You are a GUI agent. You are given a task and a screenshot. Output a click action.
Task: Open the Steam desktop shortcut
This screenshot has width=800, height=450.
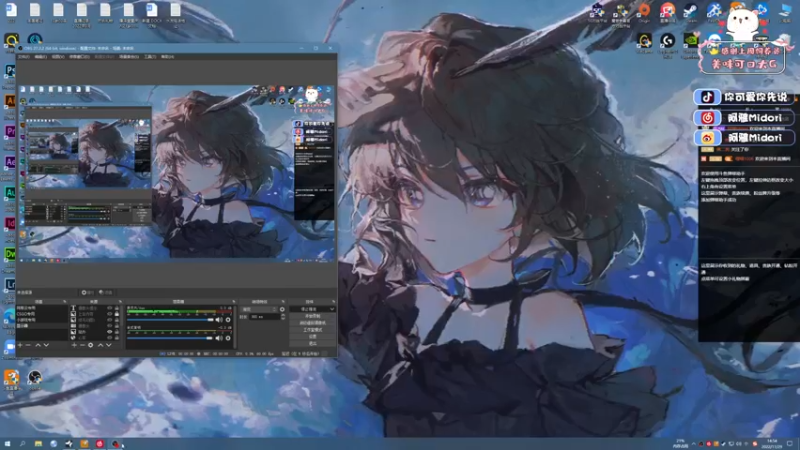[690, 12]
